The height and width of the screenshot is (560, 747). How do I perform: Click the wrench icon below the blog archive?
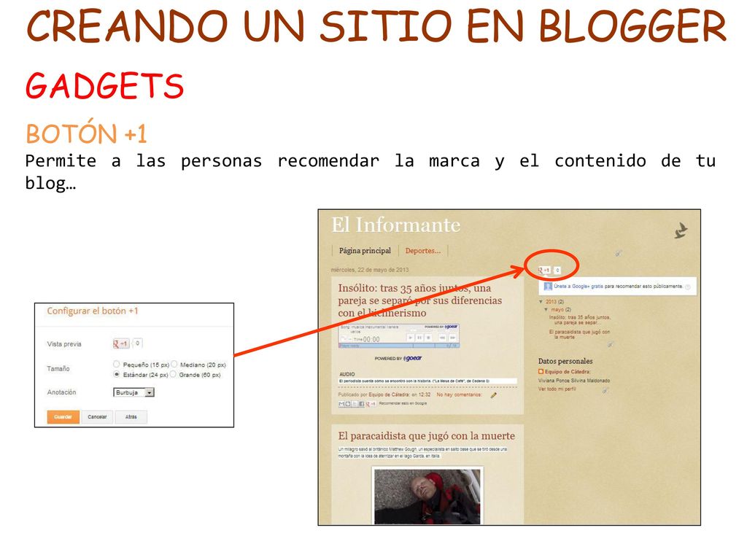pos(611,344)
